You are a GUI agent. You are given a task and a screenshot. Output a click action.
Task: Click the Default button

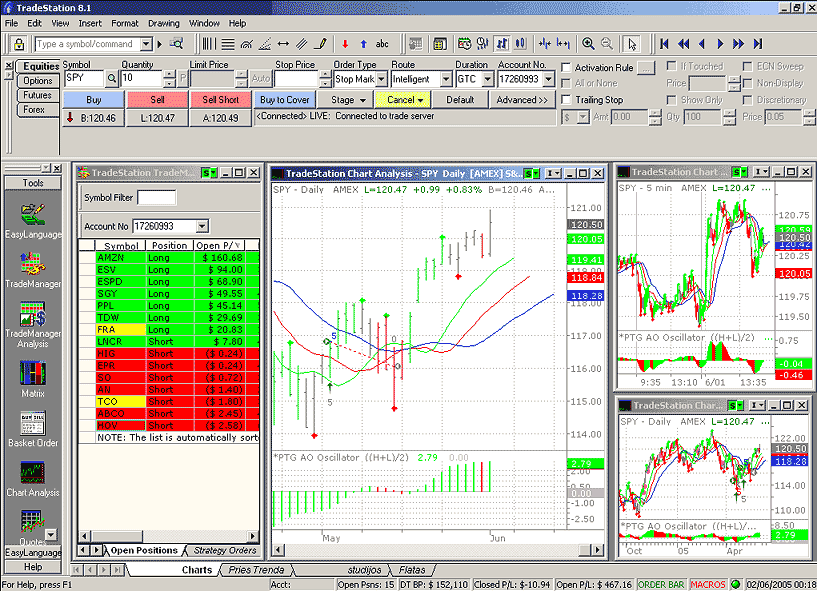coord(460,100)
